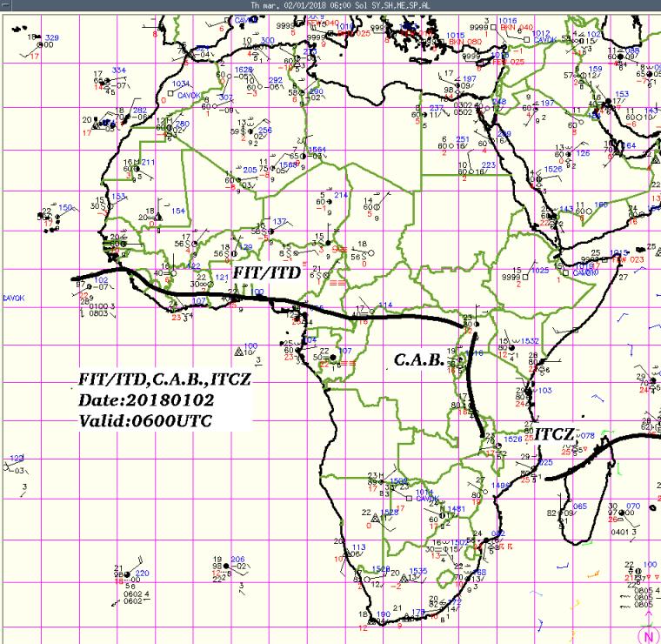Image resolution: width=661 pixels, height=644 pixels.
Task: Click the red 'BKN 080' cloud report
Action: 465,42
